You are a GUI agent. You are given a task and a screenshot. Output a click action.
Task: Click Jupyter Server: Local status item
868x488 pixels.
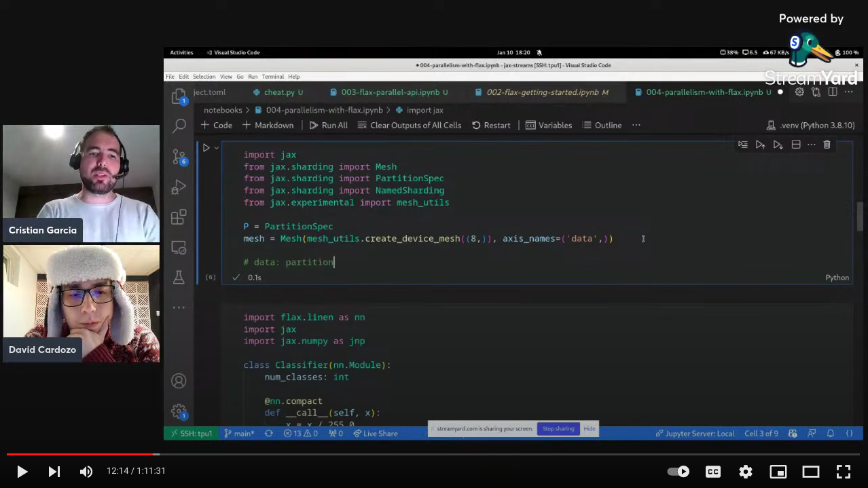[x=695, y=433]
